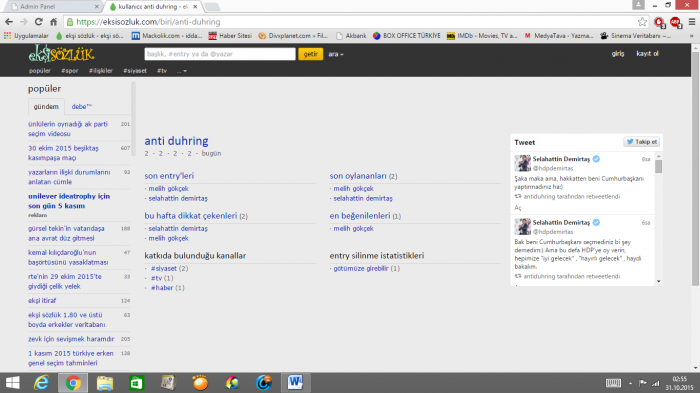This screenshot has width=700, height=393.
Task: Show hidden tray icons arrow
Action: click(x=630, y=383)
